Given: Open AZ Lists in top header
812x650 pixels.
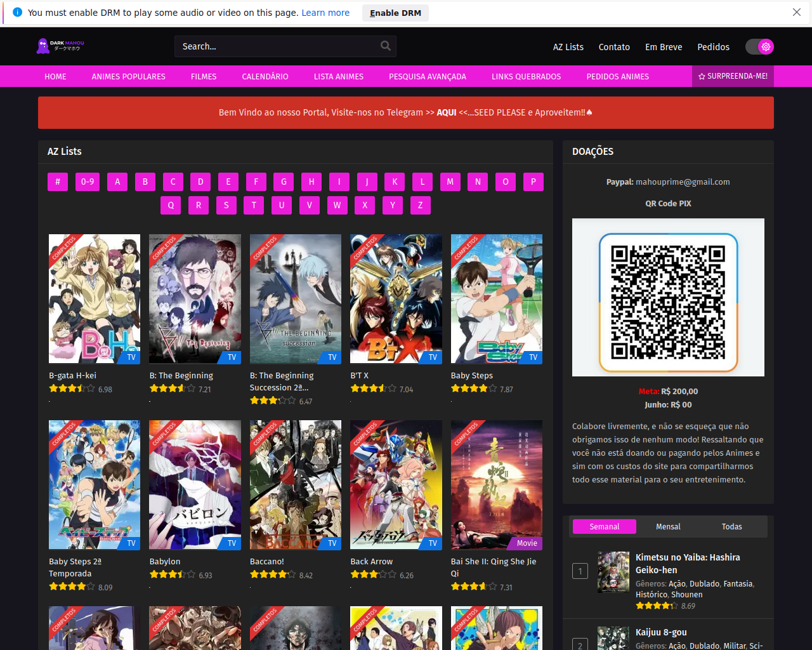Looking at the screenshot, I should pyautogui.click(x=568, y=47).
